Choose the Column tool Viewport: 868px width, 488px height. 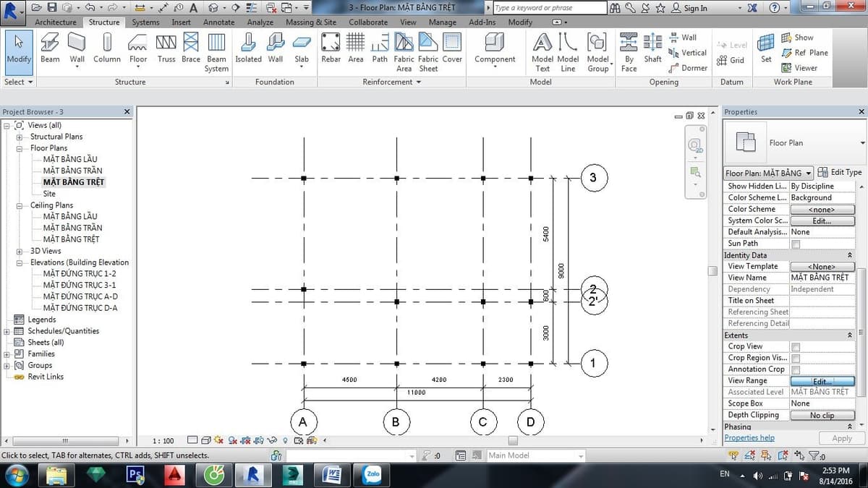(x=107, y=48)
